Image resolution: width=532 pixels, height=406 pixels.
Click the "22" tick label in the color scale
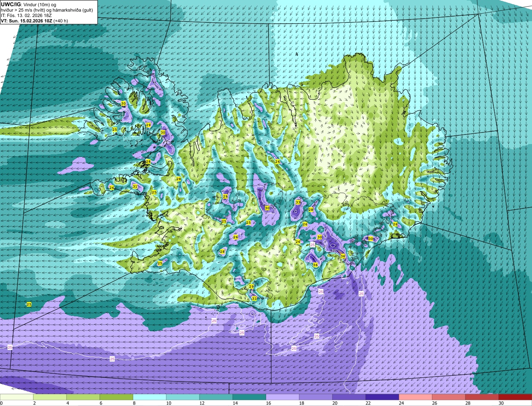pyautogui.click(x=367, y=403)
